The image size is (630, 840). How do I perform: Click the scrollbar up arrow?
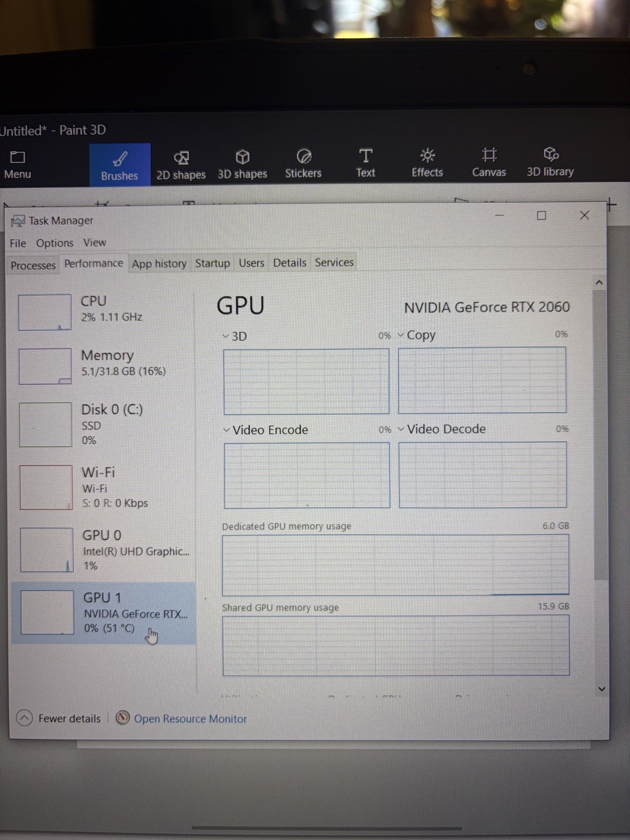(x=600, y=282)
